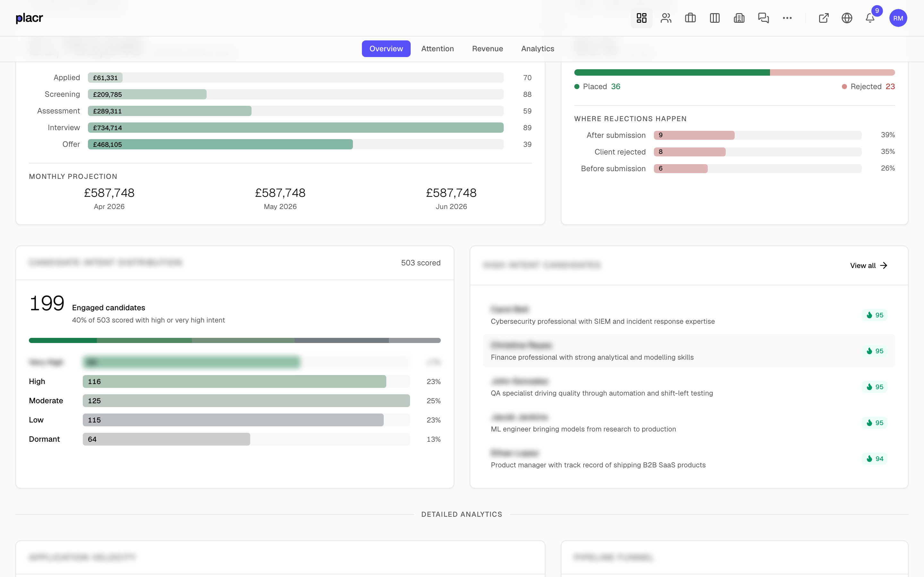Open the jobs briefcase icon
Image resolution: width=924 pixels, height=577 pixels.
(690, 18)
